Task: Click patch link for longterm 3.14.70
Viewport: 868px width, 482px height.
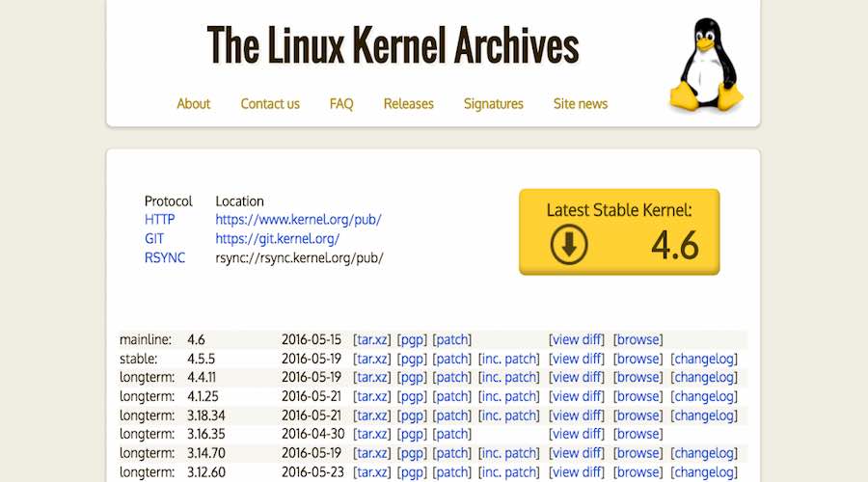Action: click(x=451, y=453)
